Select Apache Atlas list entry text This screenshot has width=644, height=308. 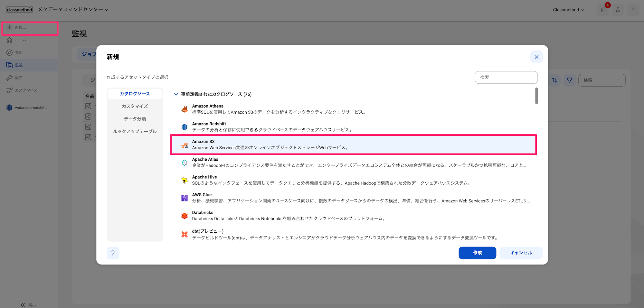coord(205,159)
